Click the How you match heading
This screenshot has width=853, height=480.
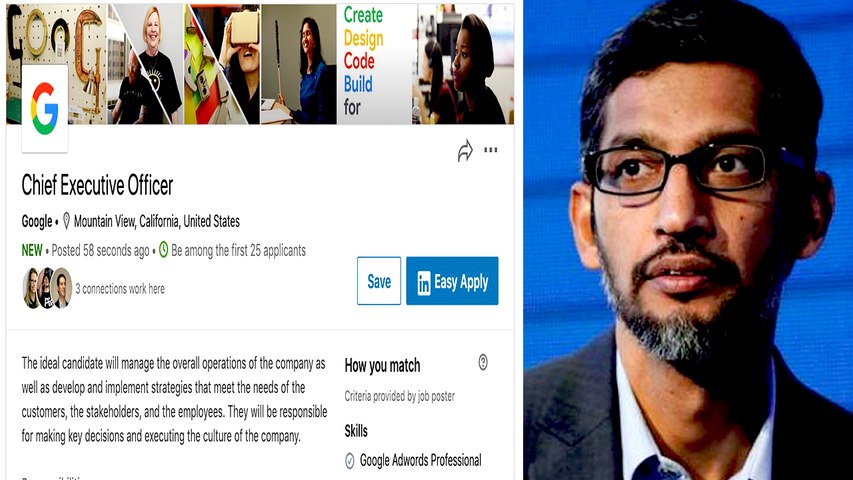(382, 366)
